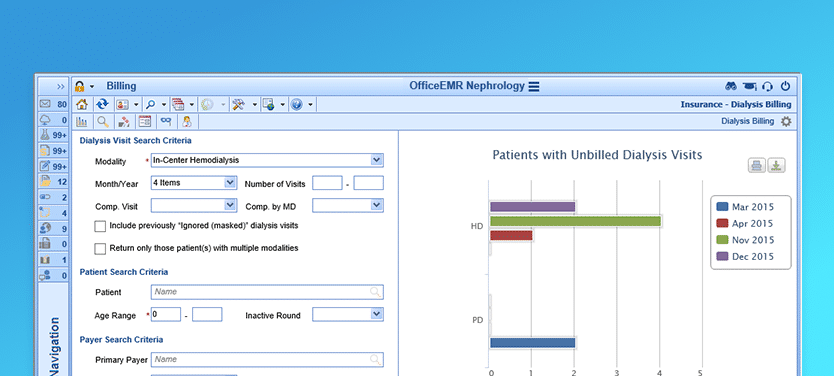Open Dialysis Billing gear settings

click(x=786, y=121)
